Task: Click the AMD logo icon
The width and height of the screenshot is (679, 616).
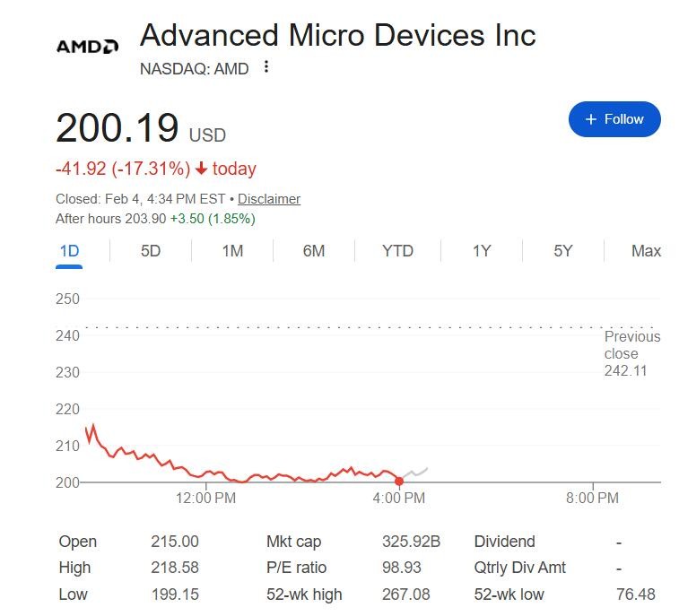Action: [x=87, y=46]
